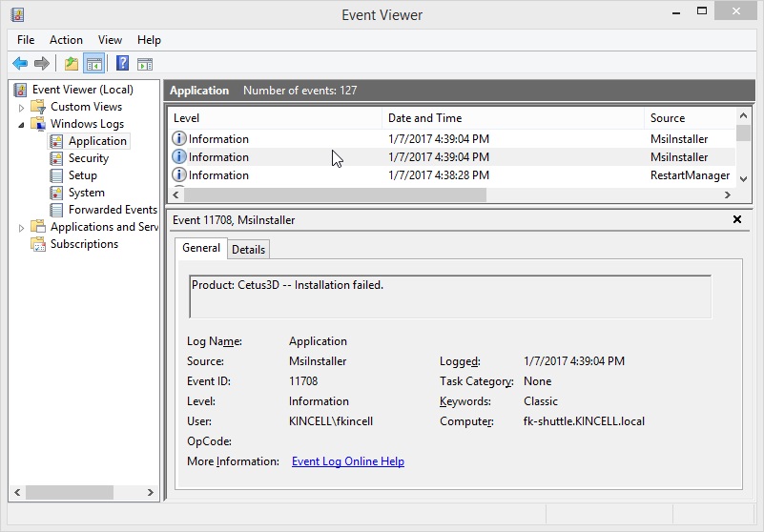The height and width of the screenshot is (532, 764).
Task: Click the Forward arrow toolbar icon
Action: click(x=42, y=63)
